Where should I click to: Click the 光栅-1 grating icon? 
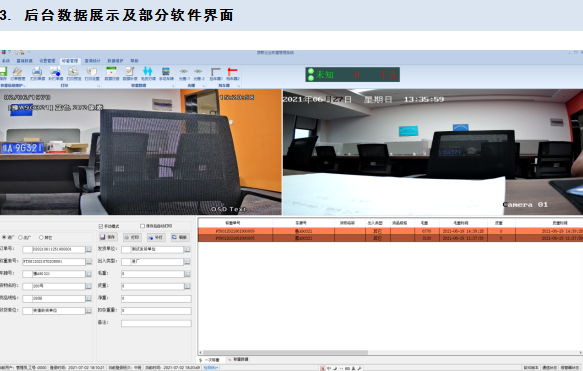coord(184,71)
